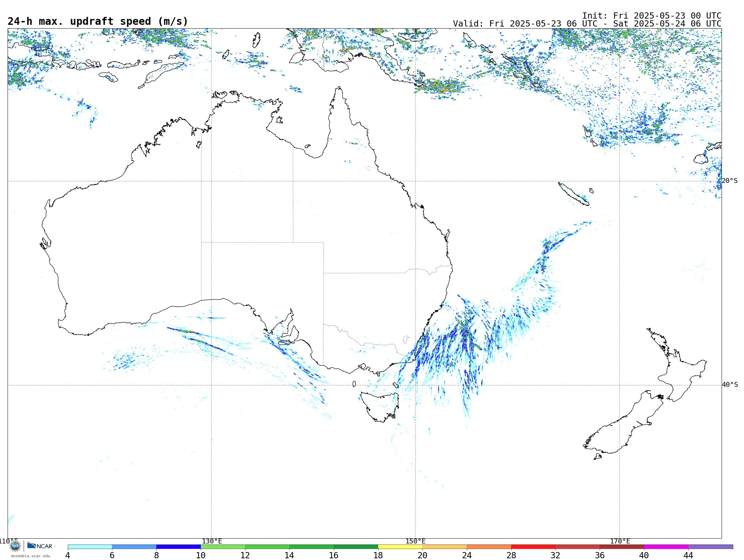Open the ensemble.ucar.edu text link
The width and height of the screenshot is (744, 560).
pyautogui.click(x=31, y=556)
